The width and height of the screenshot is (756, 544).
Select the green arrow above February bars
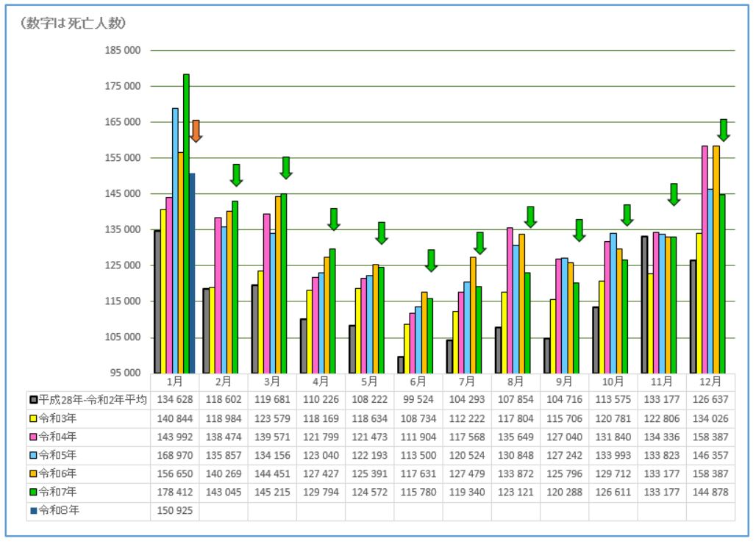[236, 175]
